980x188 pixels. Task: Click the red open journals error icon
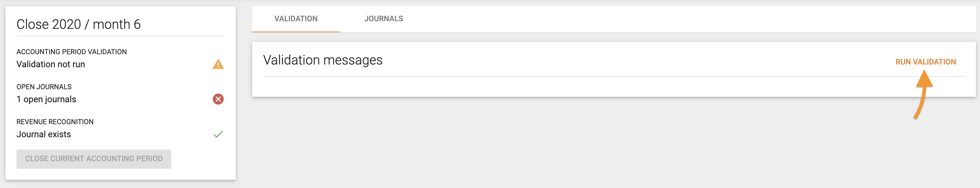[218, 99]
